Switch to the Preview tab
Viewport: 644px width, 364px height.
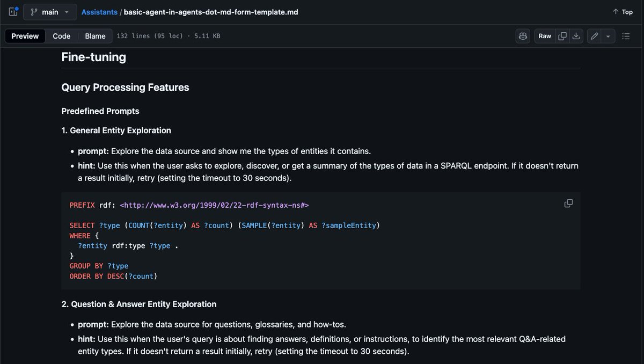[25, 36]
